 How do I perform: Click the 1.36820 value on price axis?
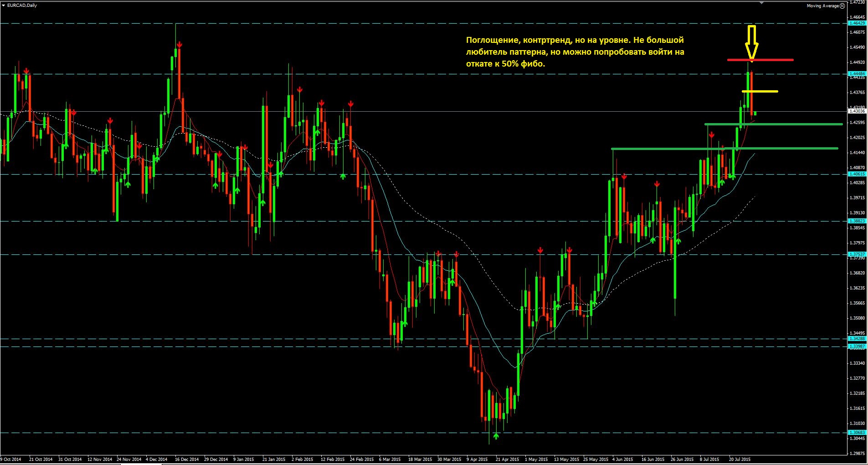tap(858, 273)
